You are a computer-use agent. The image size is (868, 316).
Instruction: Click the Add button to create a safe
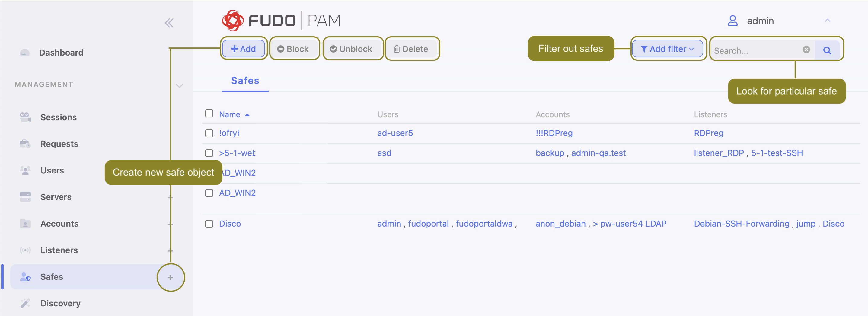(244, 49)
